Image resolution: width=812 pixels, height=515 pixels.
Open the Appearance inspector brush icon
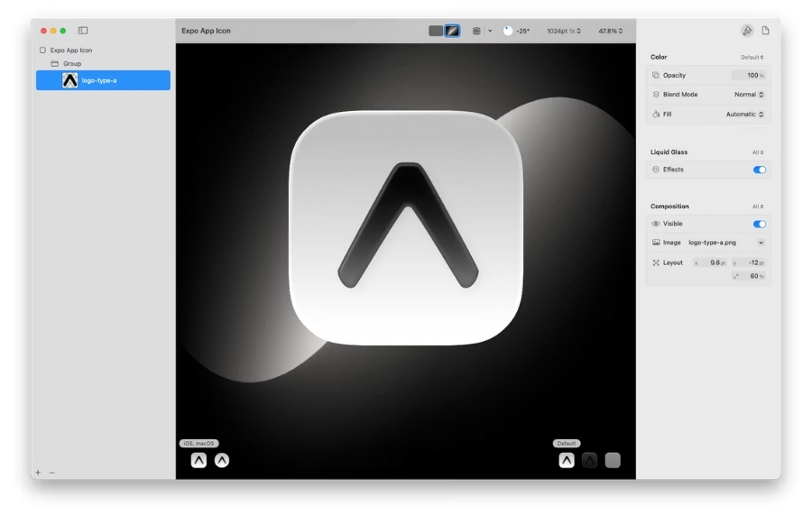(747, 31)
